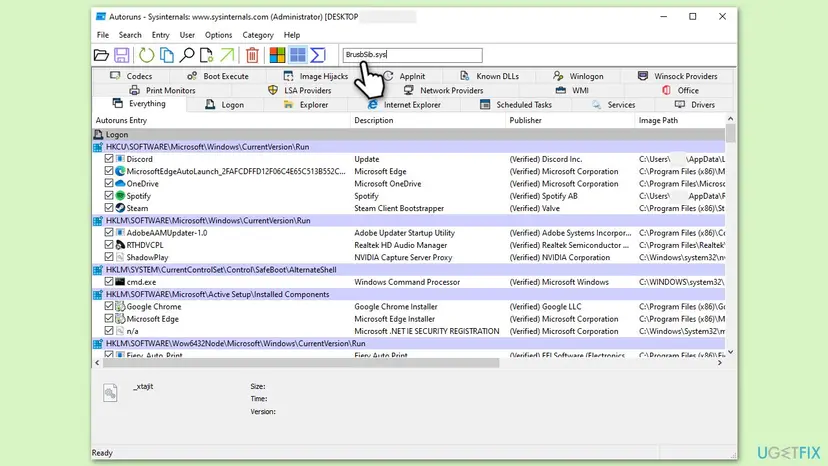Switch to the Logon tab
This screenshot has height=466, width=828.
pyautogui.click(x=224, y=105)
